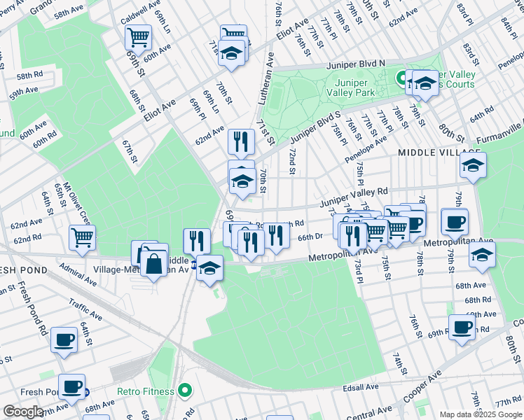The image size is (524, 420).
Task: Click the Google logo
Action: click(22, 412)
